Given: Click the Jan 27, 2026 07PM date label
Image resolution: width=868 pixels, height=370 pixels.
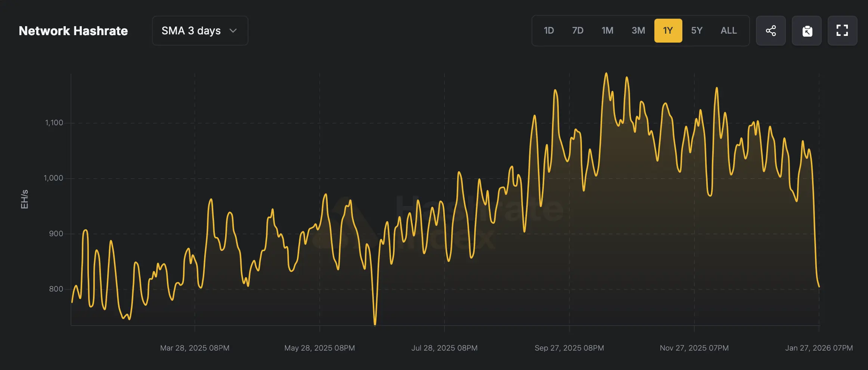Looking at the screenshot, I should [819, 348].
